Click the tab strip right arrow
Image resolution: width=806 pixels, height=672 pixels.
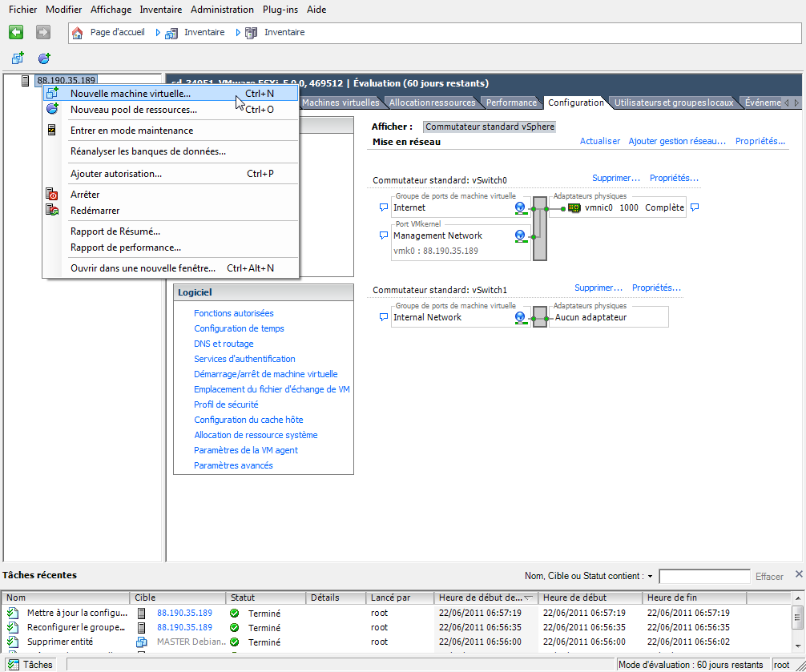[x=796, y=103]
